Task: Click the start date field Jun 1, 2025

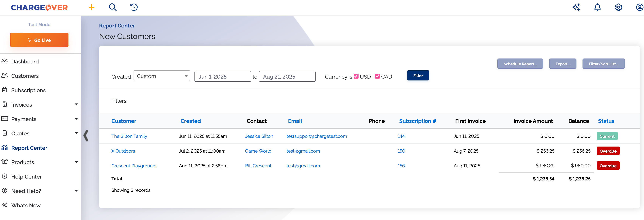Action: coord(222,76)
